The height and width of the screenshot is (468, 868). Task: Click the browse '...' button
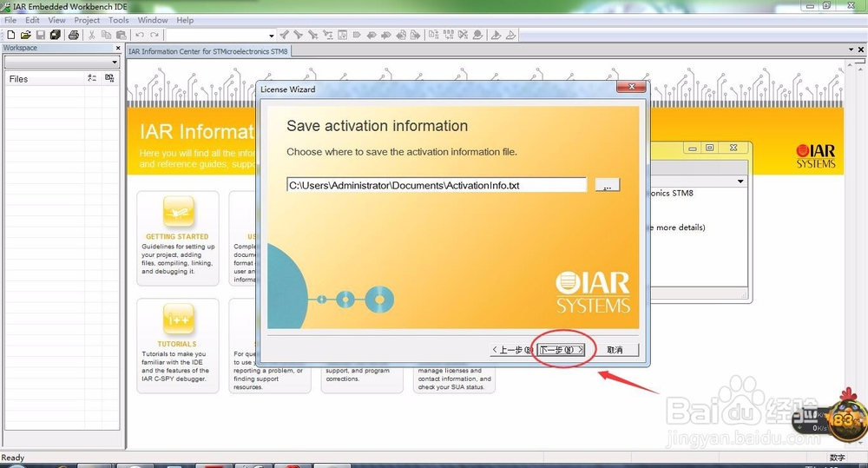click(x=608, y=185)
